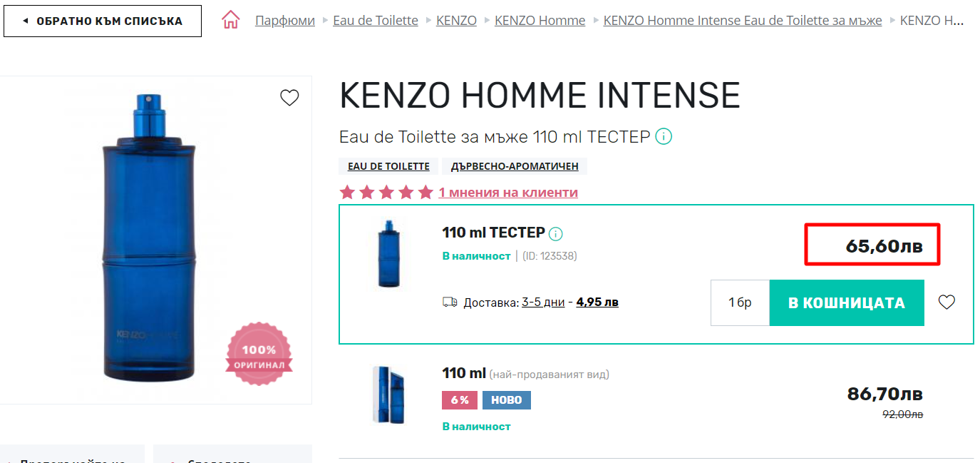Screen dimensions: 980x463
Task: Select the boxed 110 ml variant thumbnail
Action: (x=388, y=395)
